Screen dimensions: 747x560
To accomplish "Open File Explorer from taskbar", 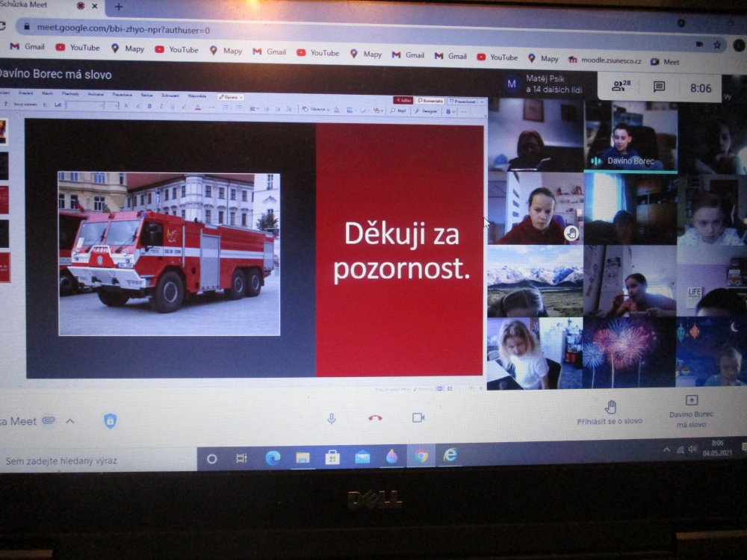I will tap(303, 458).
